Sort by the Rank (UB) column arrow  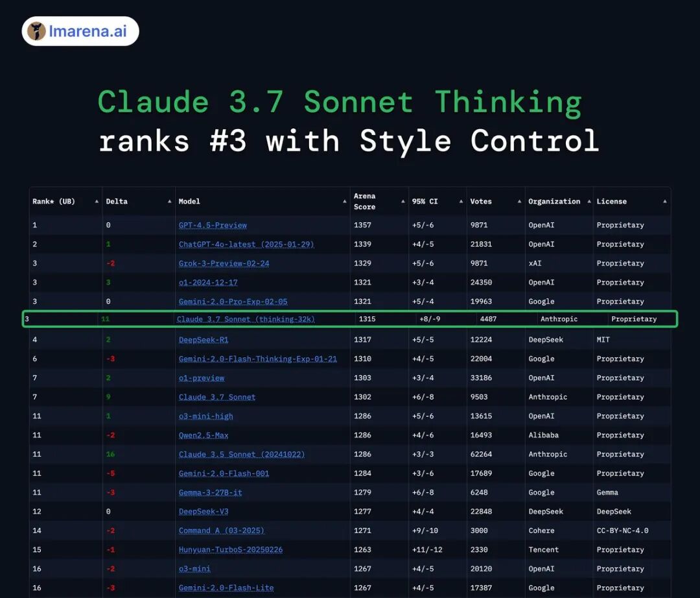click(97, 202)
